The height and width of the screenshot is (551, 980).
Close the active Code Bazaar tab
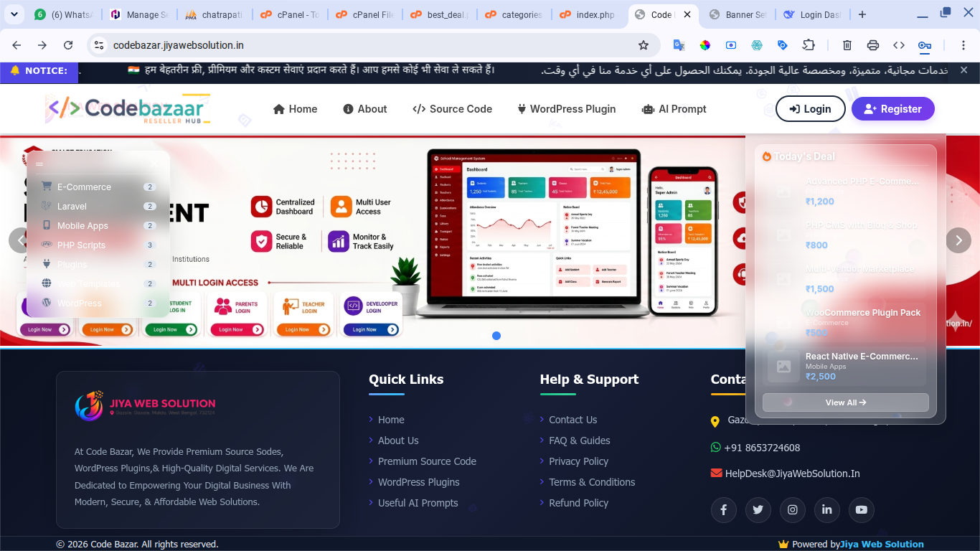tap(687, 14)
